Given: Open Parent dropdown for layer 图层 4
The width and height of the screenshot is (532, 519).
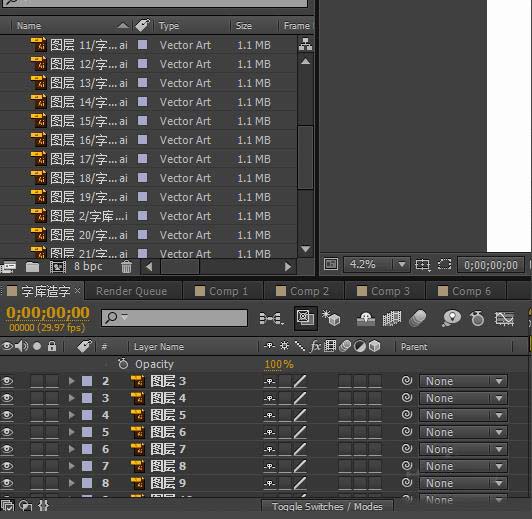Looking at the screenshot, I should click(463, 398).
